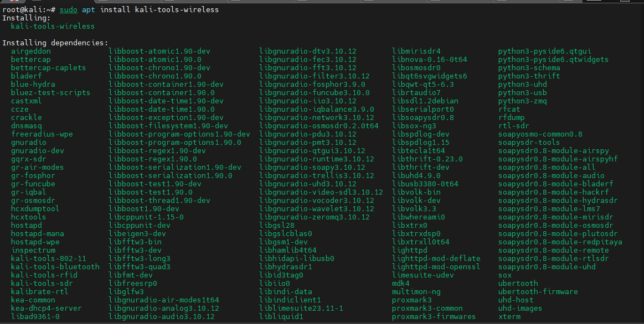Click the word apt in the command
644x324 pixels.
coord(88,9)
